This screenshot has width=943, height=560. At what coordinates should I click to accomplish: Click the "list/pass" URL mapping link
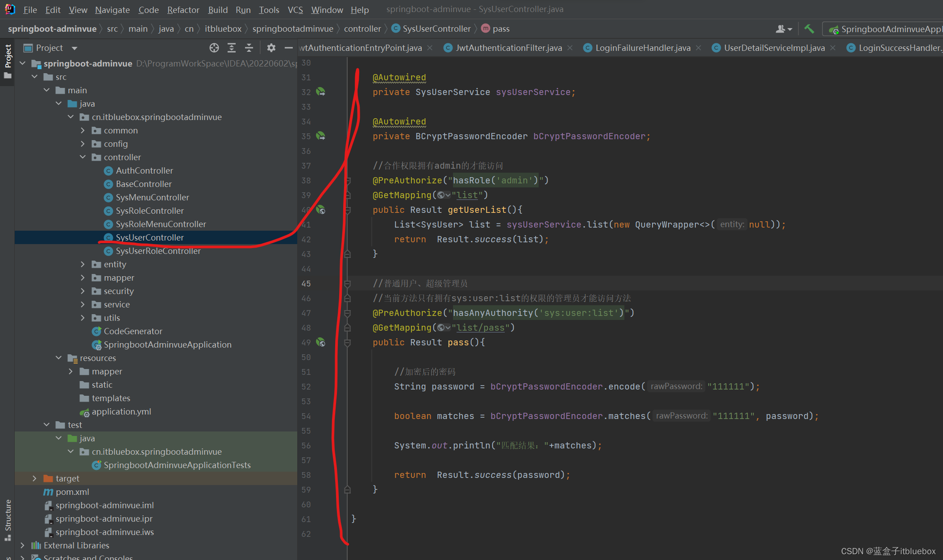point(481,328)
